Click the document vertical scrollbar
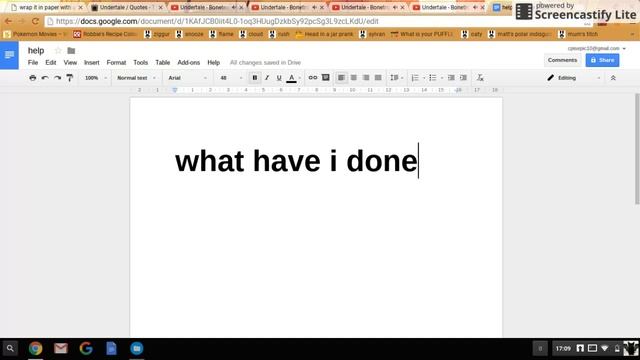The width and height of the screenshot is (640, 360). pos(637,149)
